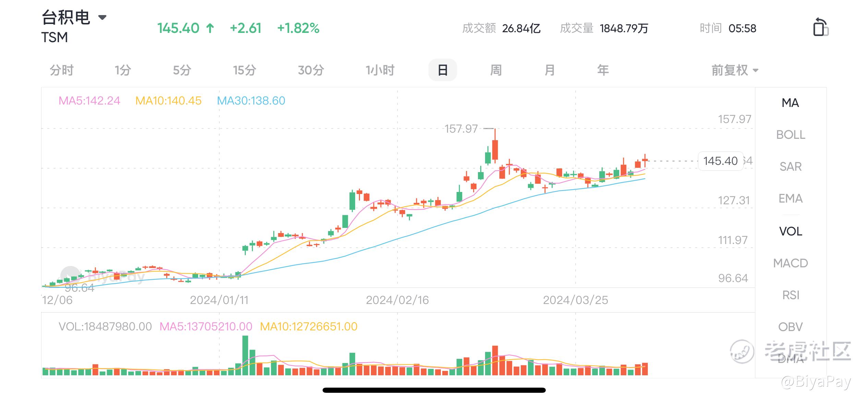868x401 pixels.
Task: Tap the 2024/02/16 date axis label
Action: coord(397,300)
